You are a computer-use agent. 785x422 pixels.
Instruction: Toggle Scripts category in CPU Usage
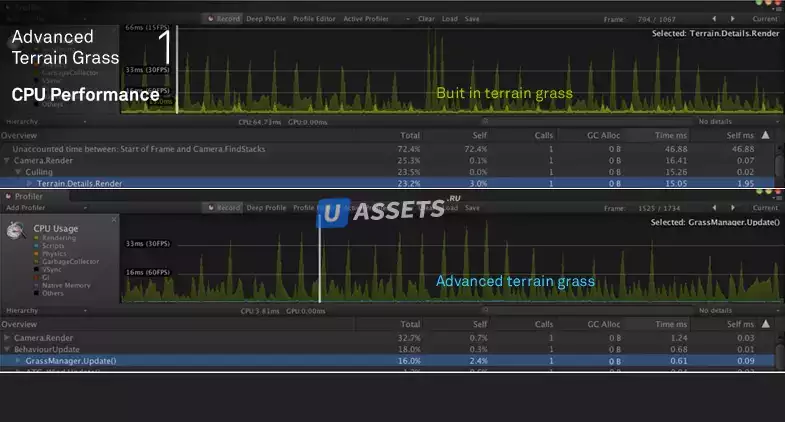click(x=49, y=246)
